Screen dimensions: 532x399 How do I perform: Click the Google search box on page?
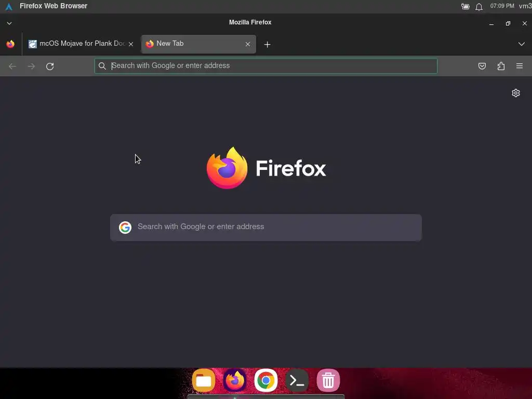(266, 228)
